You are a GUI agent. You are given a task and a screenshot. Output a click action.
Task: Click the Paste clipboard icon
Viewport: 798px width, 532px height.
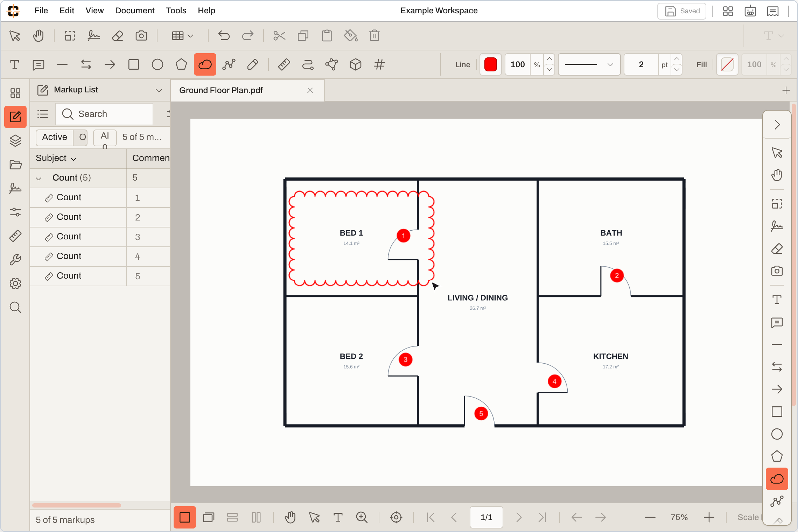tap(327, 35)
